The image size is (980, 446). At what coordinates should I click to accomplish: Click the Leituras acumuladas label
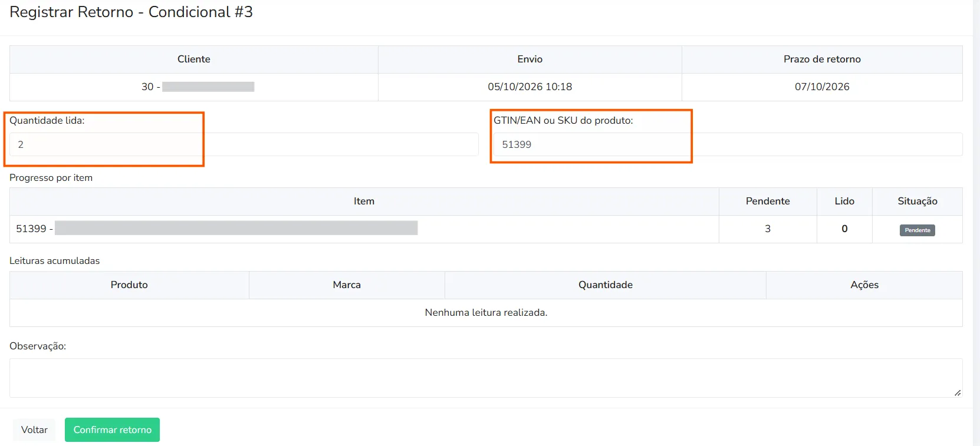[54, 261]
